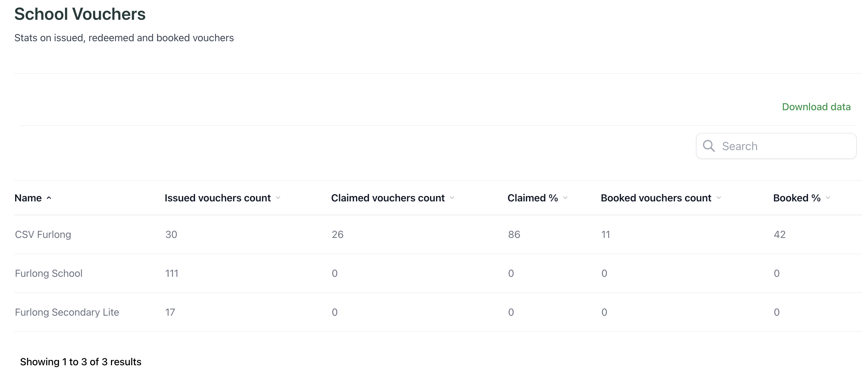Screen dimensions: 868x378
Task: Sort by Claimed % header text
Action: coord(533,198)
